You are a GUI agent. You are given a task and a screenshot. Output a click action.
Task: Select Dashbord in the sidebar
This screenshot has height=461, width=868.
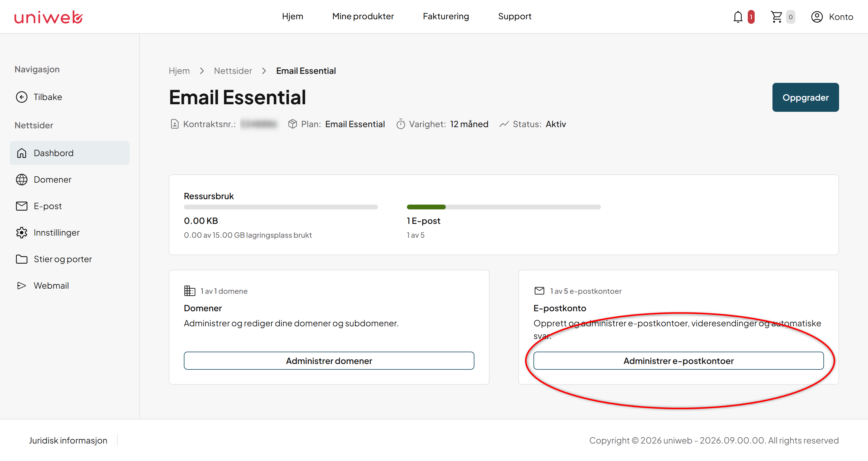tap(69, 153)
